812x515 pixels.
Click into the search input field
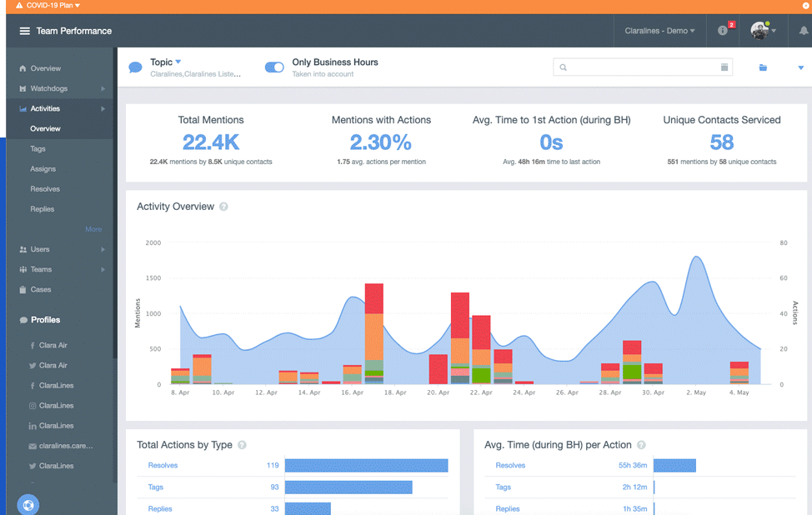[x=642, y=67]
